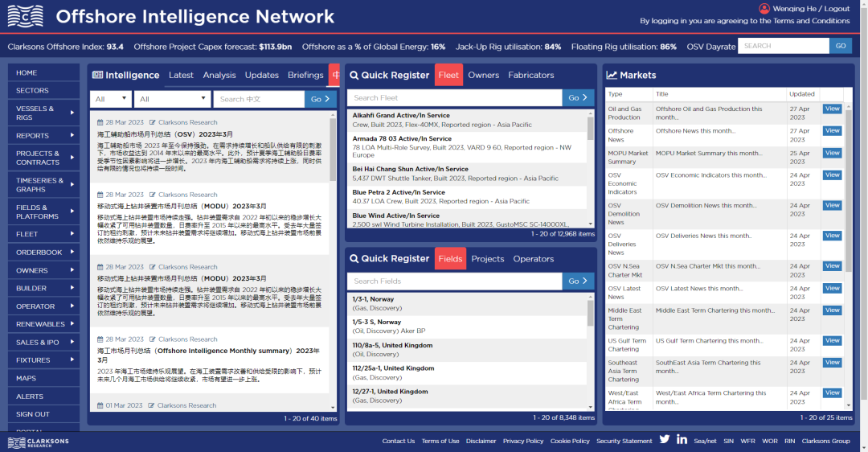Expand the Timeseries & Graphs menu
The width and height of the screenshot is (868, 452).
(43, 184)
